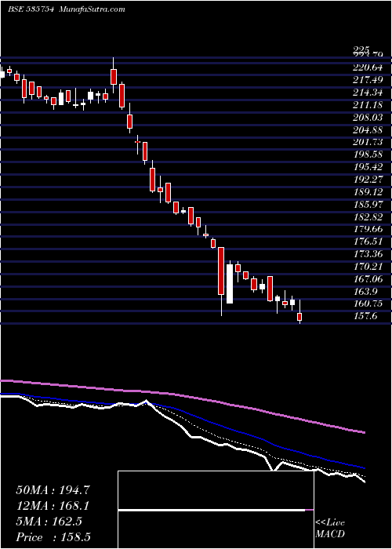Click the BSE 535754 ticker label
This screenshot has width=392, height=549.
point(31,9)
